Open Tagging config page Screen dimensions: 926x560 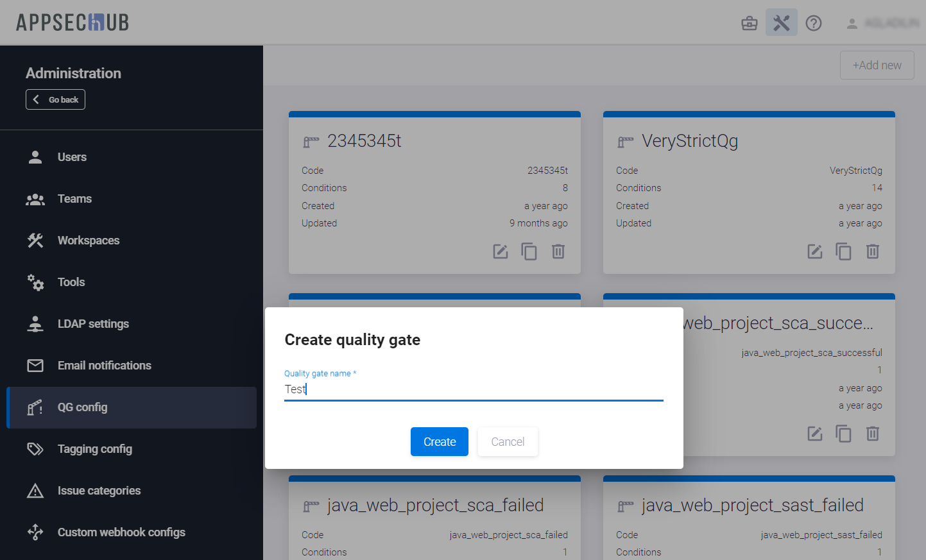pyautogui.click(x=95, y=449)
